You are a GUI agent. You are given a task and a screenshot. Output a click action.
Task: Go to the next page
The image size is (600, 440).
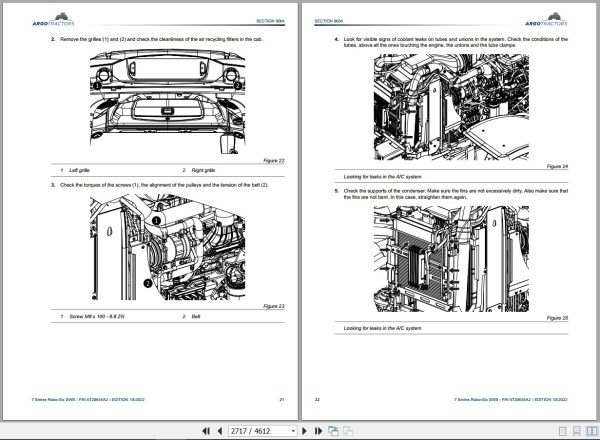305,431
